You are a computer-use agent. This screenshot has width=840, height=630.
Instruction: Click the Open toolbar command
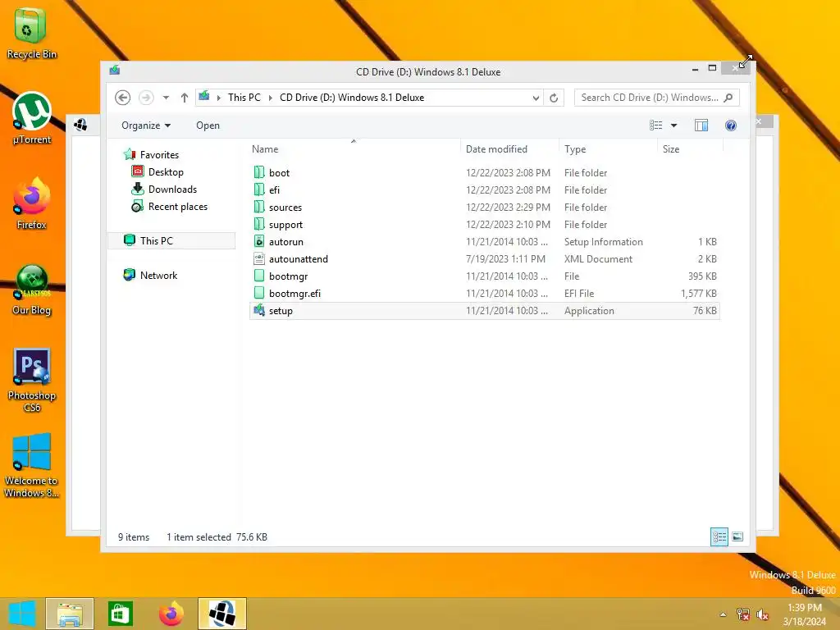coord(208,126)
